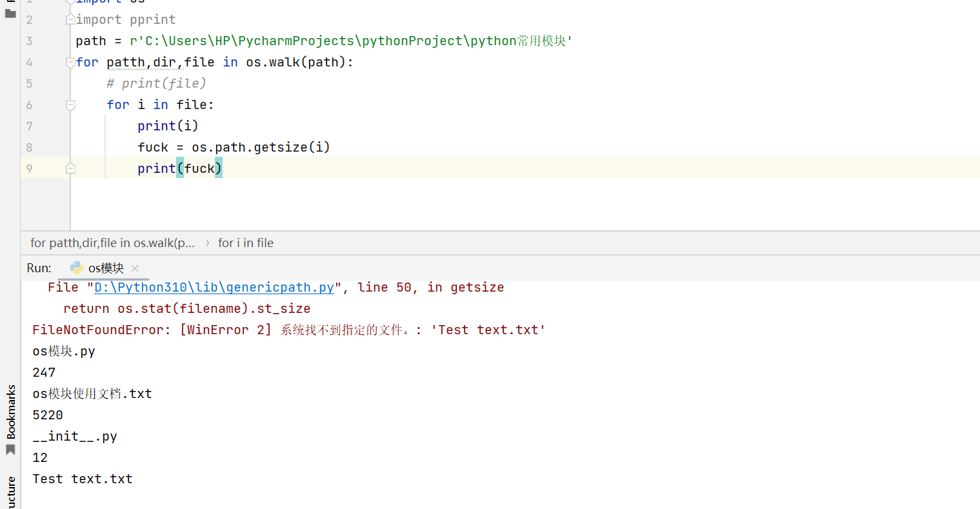Open the Structure tool window tab
980x509 pixels.
click(x=10, y=494)
